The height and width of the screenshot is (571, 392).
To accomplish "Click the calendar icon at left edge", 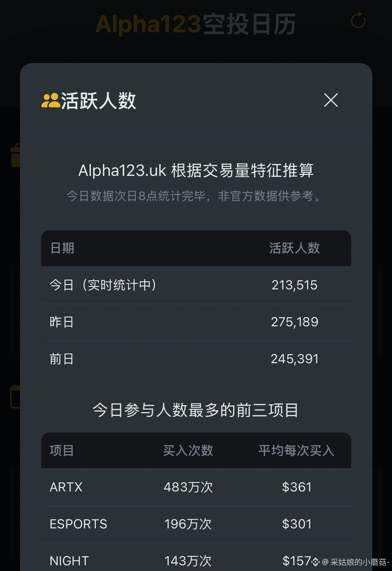I will tap(15, 396).
